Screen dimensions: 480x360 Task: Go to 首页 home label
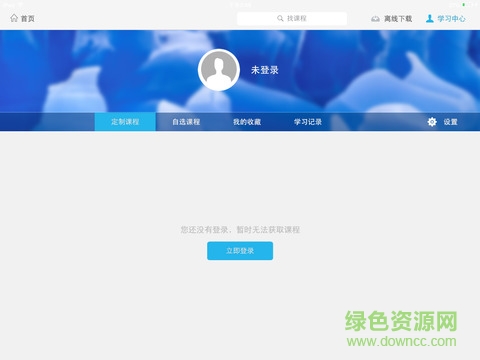28,19
